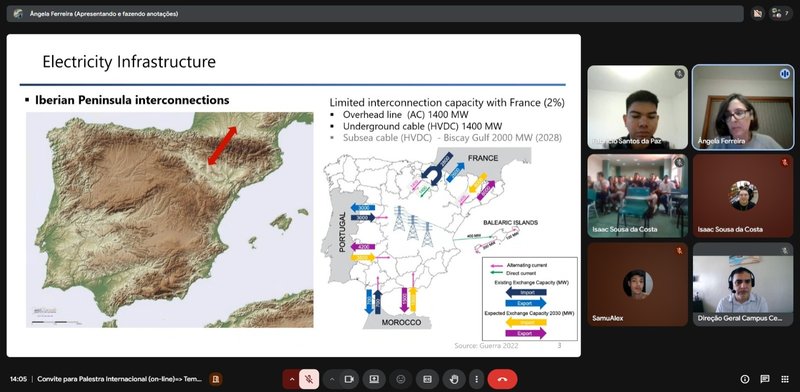This screenshot has width=800, height=392.
Task: Click muted mic icon on Direção Geral tile
Action: (785, 251)
